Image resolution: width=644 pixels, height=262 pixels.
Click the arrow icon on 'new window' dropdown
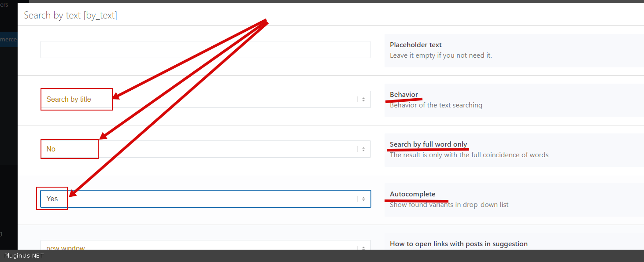tap(363, 247)
